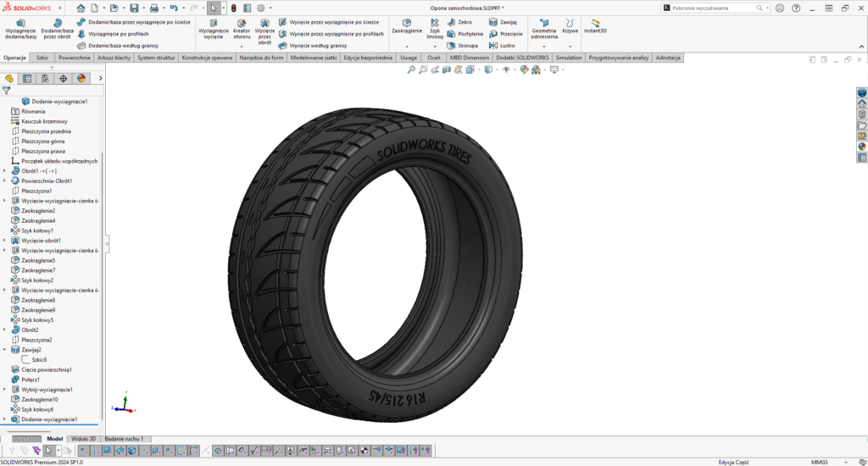Viewport: 868px width, 466px height.
Task: Select the Zawijaj wrap tool
Action: point(504,22)
